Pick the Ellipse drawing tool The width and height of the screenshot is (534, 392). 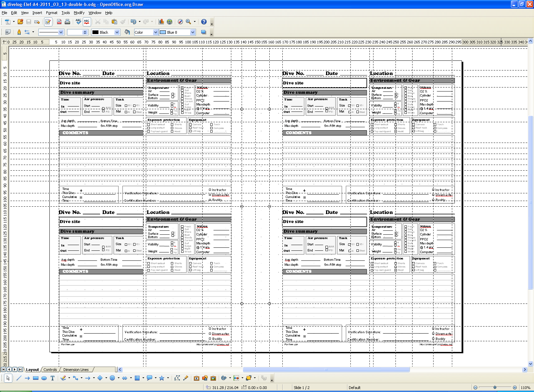(44, 378)
